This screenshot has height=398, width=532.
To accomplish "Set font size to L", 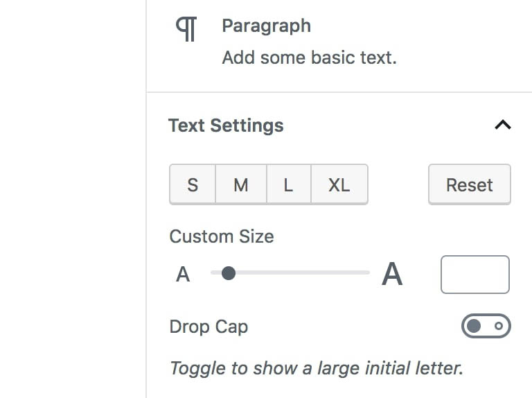I will (289, 184).
